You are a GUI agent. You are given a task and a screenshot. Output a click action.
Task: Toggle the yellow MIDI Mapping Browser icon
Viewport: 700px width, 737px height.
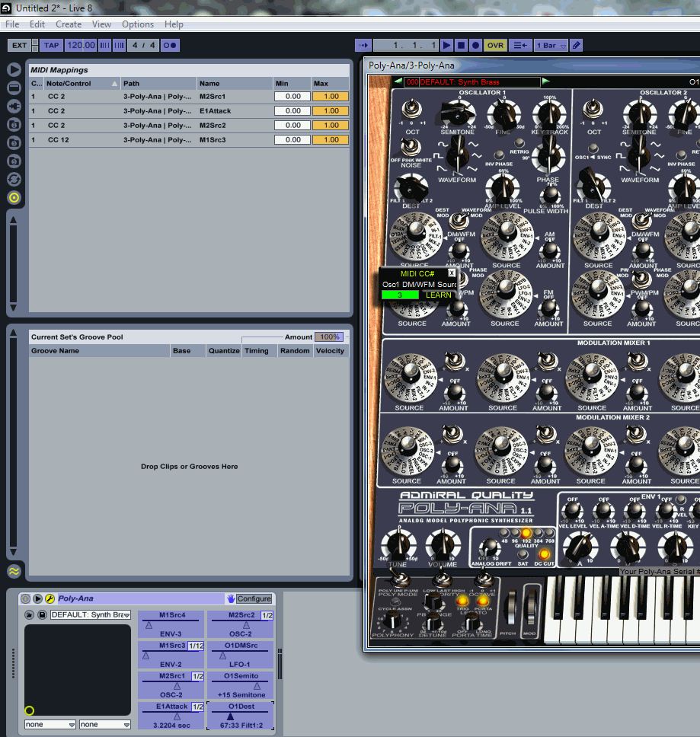tap(14, 198)
